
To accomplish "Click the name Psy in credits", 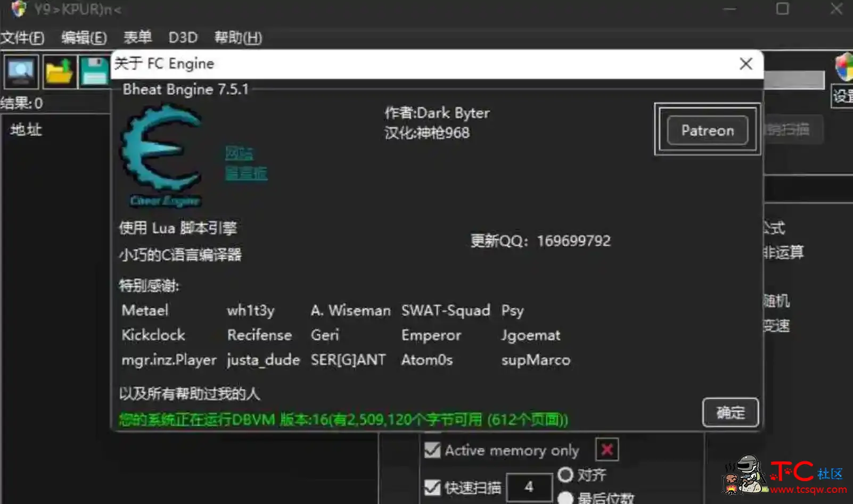I will (512, 311).
